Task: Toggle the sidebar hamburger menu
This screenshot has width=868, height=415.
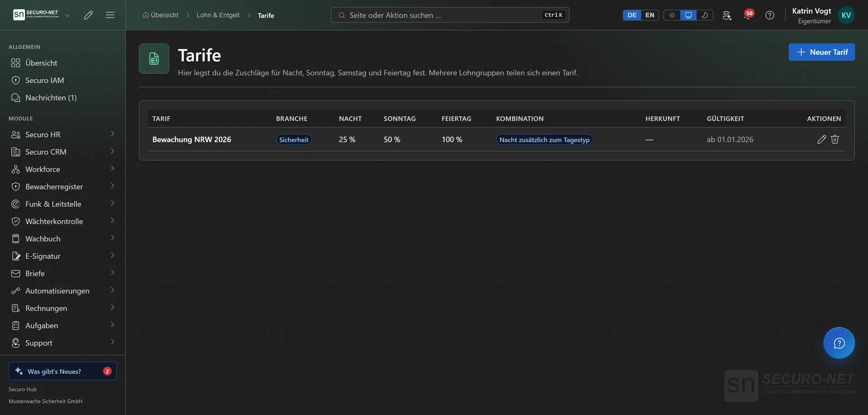Action: click(x=110, y=15)
